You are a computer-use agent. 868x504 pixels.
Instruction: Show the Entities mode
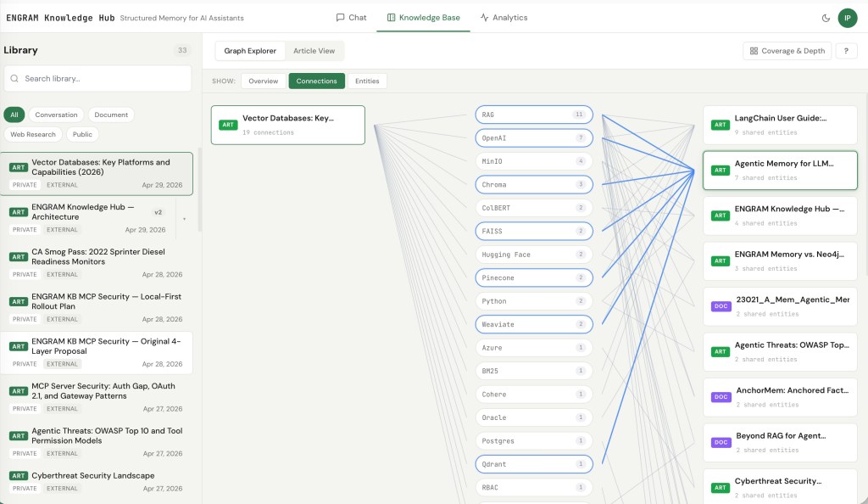pos(367,81)
